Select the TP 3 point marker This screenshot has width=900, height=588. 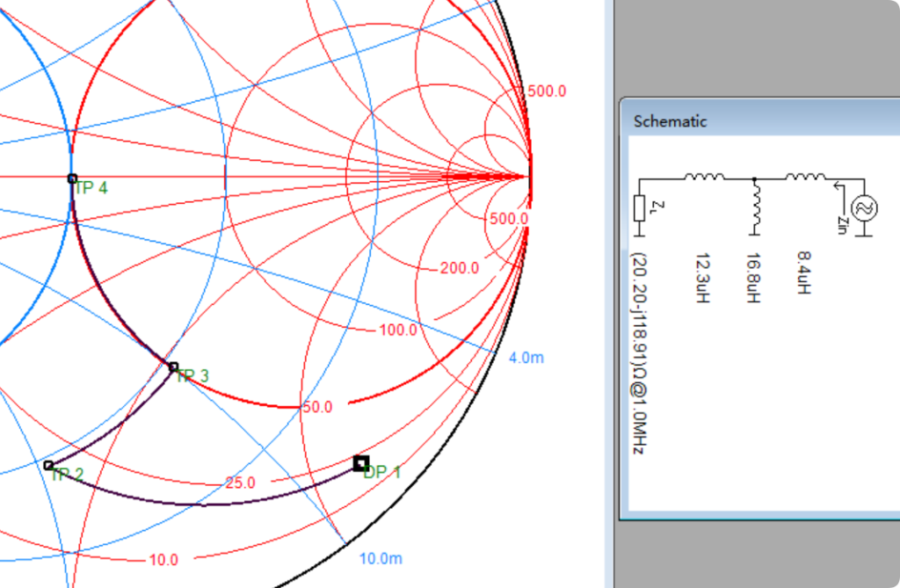pyautogui.click(x=173, y=367)
